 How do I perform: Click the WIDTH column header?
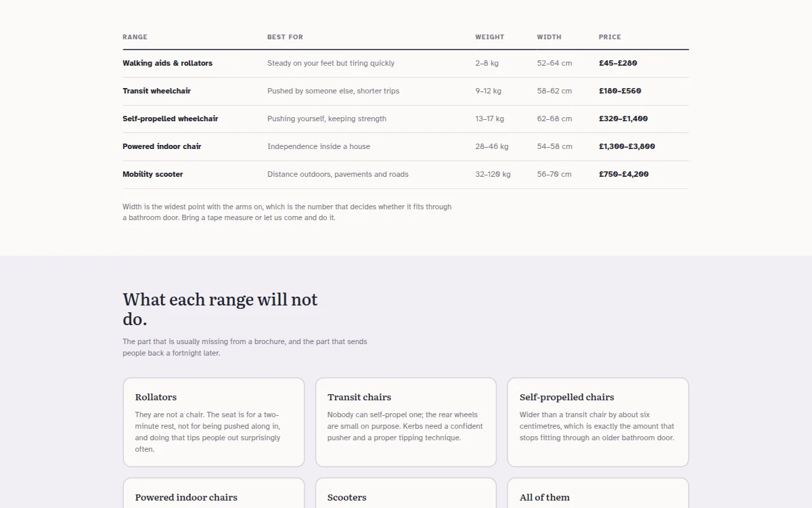(x=549, y=37)
